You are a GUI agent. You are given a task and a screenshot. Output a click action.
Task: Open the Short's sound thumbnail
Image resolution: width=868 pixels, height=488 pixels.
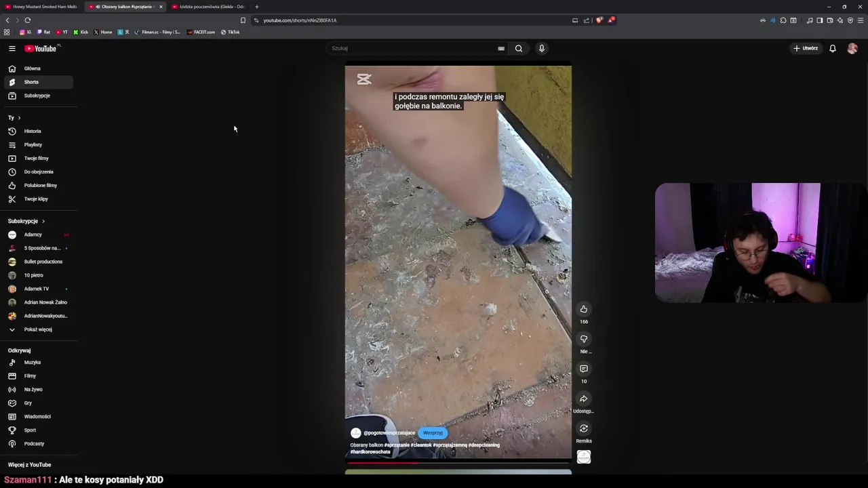click(584, 457)
